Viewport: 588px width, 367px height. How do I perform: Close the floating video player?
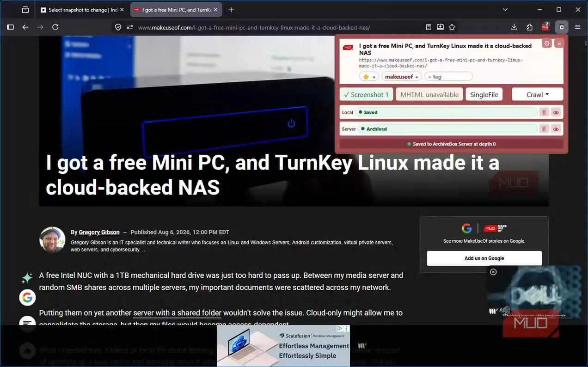click(x=493, y=272)
